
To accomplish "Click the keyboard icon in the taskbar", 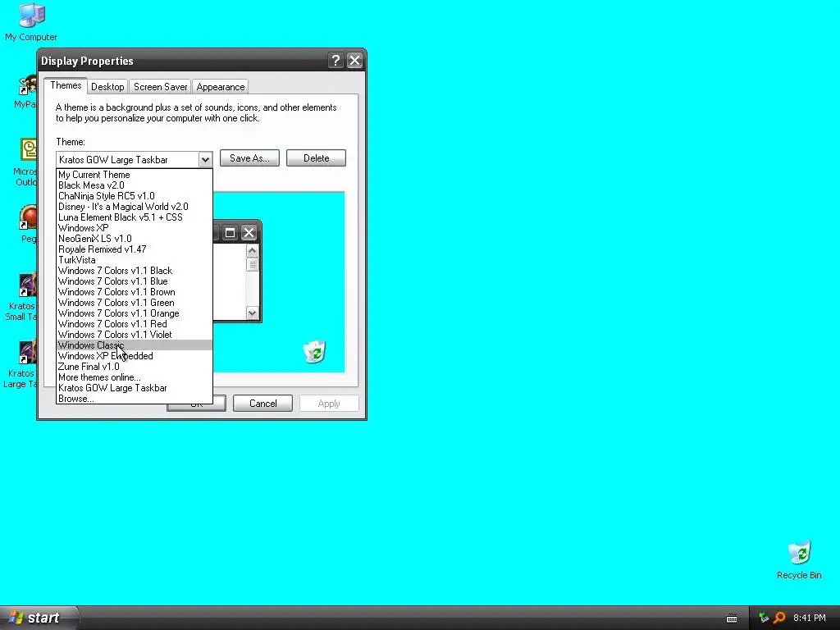I will tap(732, 619).
